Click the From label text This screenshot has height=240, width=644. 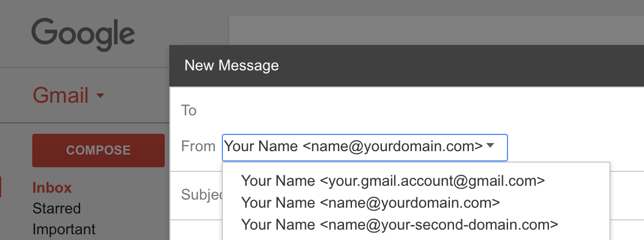pyautogui.click(x=198, y=146)
